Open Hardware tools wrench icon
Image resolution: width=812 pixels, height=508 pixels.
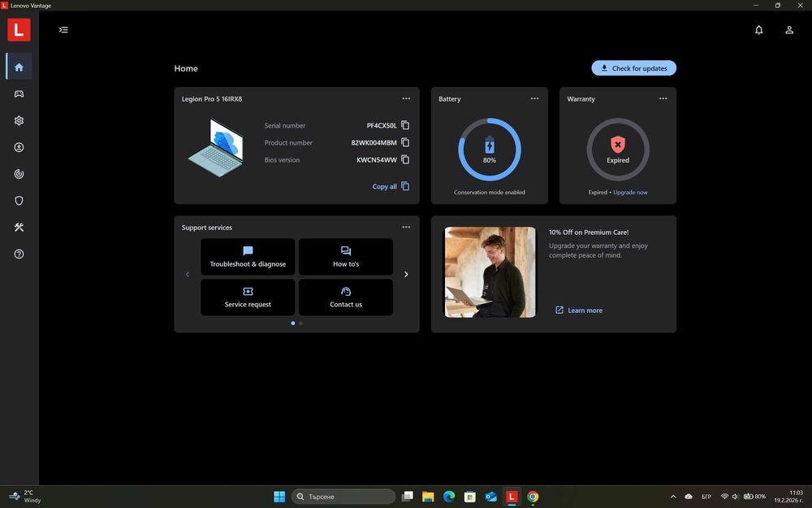[x=19, y=227]
